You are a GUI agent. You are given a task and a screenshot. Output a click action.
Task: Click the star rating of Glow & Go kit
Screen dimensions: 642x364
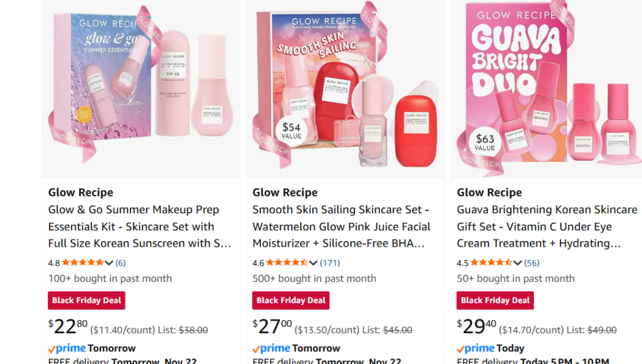coord(82,263)
